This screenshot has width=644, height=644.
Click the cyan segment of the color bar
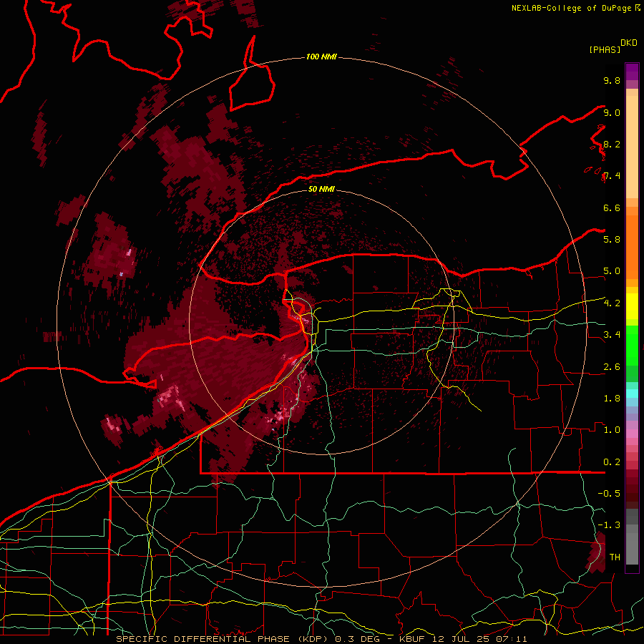coord(632,393)
